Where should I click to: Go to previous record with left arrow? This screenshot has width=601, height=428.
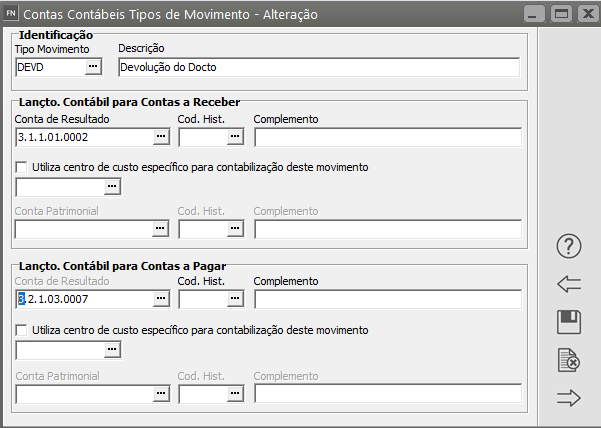click(568, 284)
